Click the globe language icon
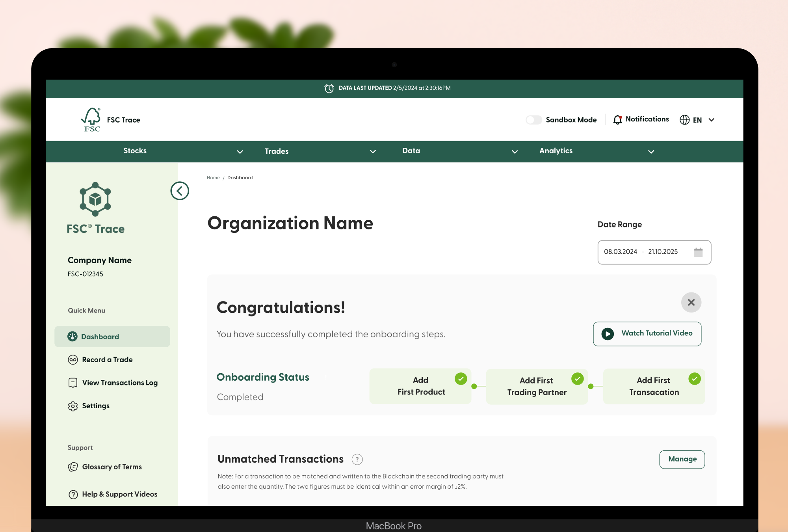The image size is (788, 532). tap(685, 120)
